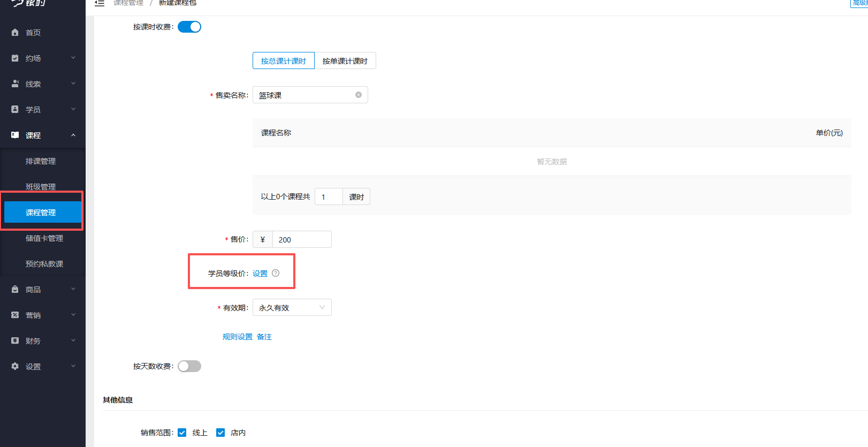868x447 pixels.
Task: Expand the 财务 sidebar menu arrow
Action: (x=73, y=340)
